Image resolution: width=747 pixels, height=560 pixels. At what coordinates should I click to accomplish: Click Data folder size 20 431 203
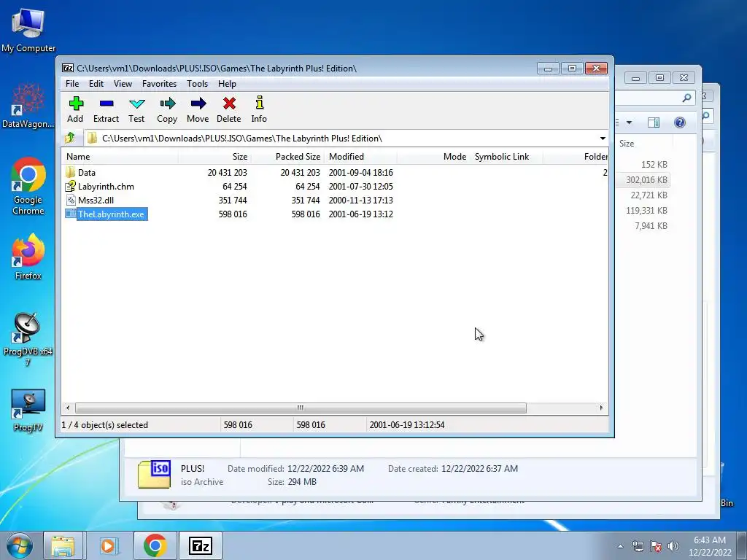[228, 172]
